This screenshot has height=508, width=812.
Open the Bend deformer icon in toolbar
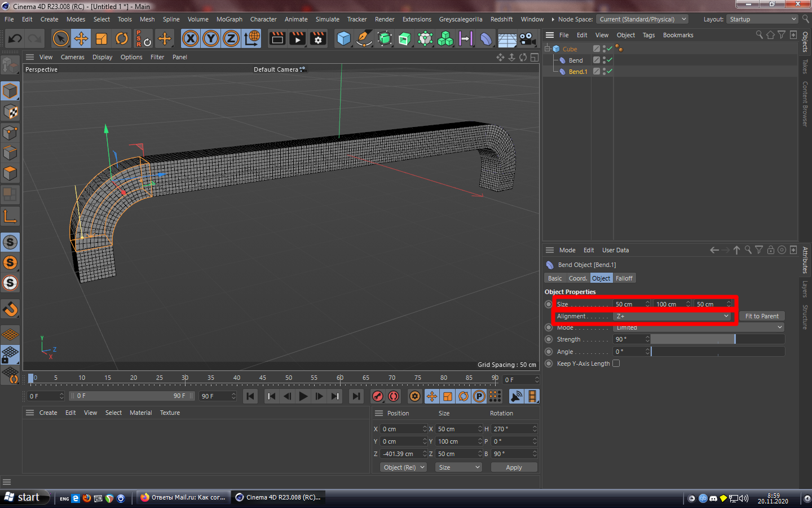pos(486,38)
